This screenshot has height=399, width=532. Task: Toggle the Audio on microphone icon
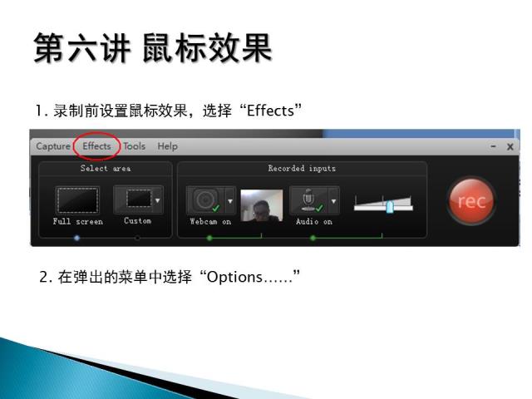[x=308, y=200]
